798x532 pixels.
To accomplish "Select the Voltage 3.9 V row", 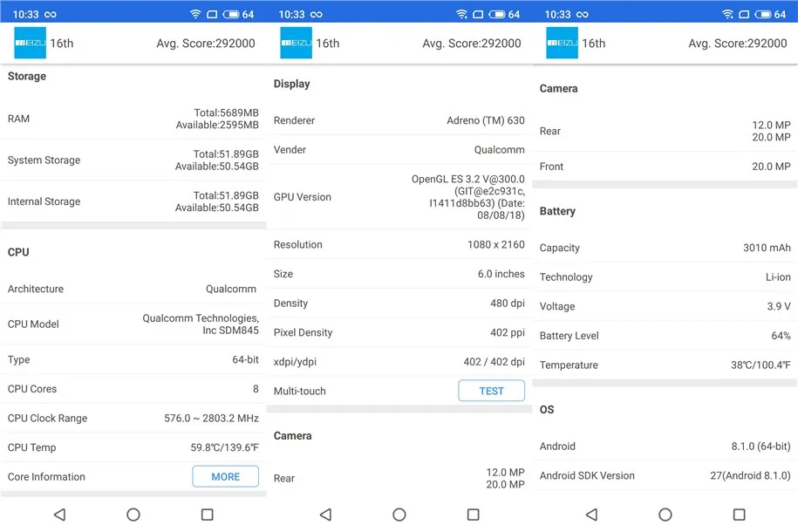I will point(665,306).
